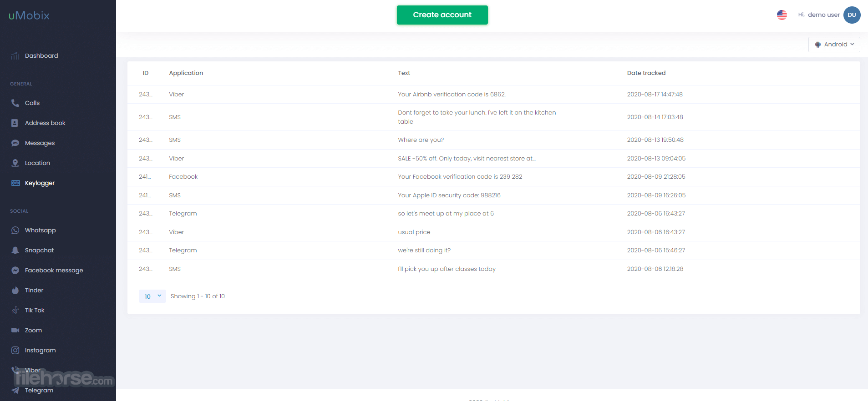Open Tinder sidebar link
868x401 pixels.
click(x=34, y=291)
